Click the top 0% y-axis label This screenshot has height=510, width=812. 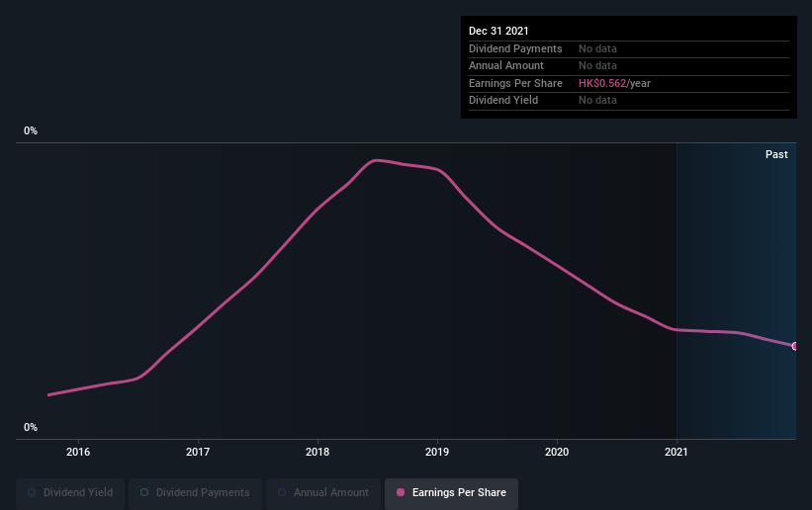[31, 131]
